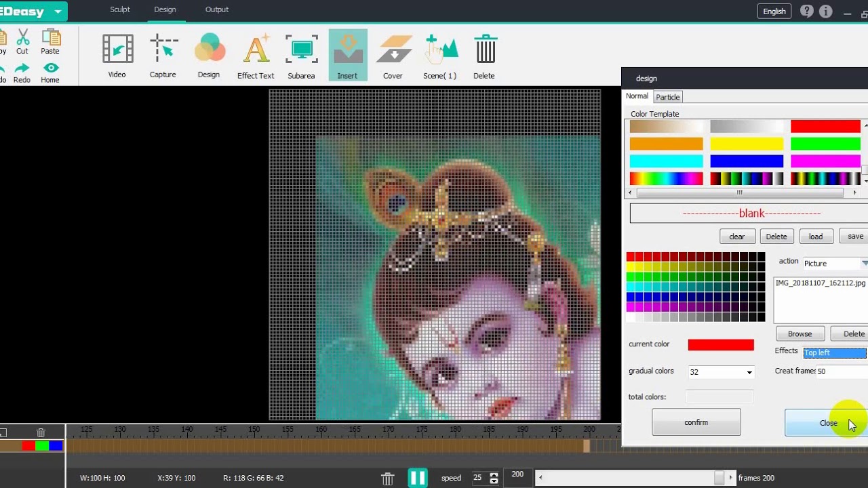This screenshot has height=488, width=868.
Task: Click the help question mark icon
Action: [806, 11]
